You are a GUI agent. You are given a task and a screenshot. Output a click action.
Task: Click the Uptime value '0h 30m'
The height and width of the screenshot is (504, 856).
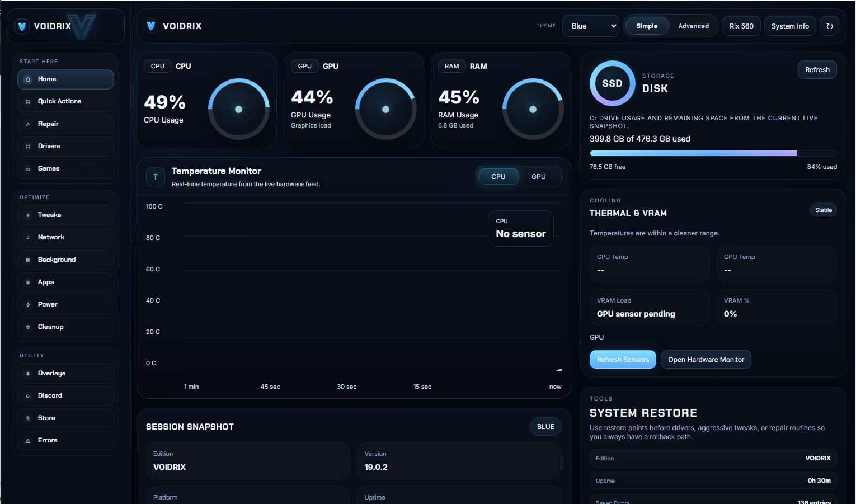819,481
